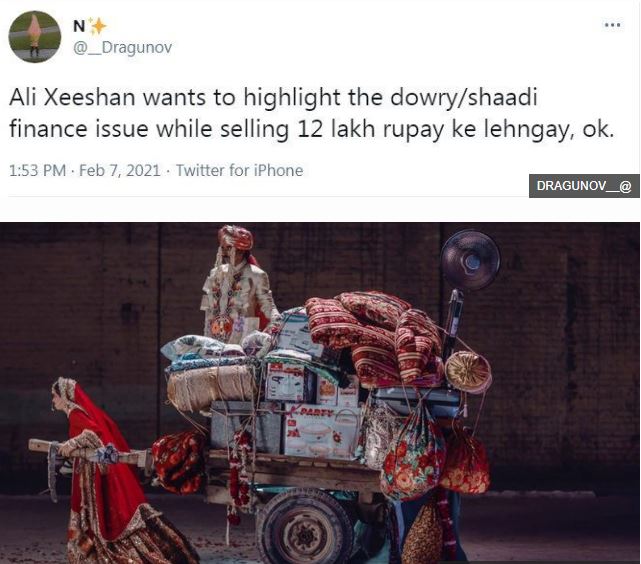This screenshot has width=641, height=564.
Task: Click the 1:53 PM timestamp
Action: (x=37, y=170)
